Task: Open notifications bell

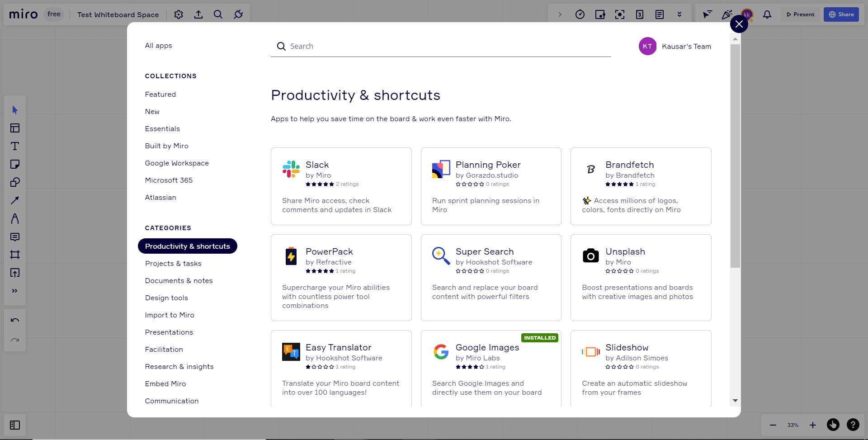Action: pyautogui.click(x=767, y=14)
